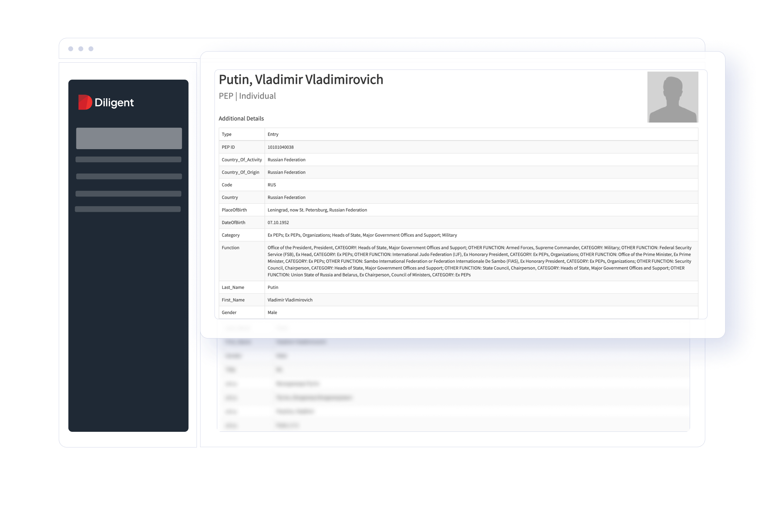Click the profile silhouette placeholder image

[x=673, y=97]
